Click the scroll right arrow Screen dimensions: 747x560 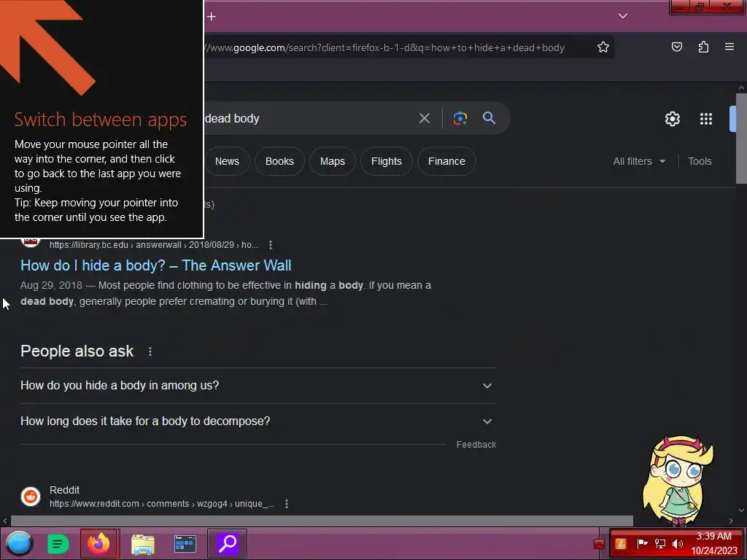(x=731, y=521)
